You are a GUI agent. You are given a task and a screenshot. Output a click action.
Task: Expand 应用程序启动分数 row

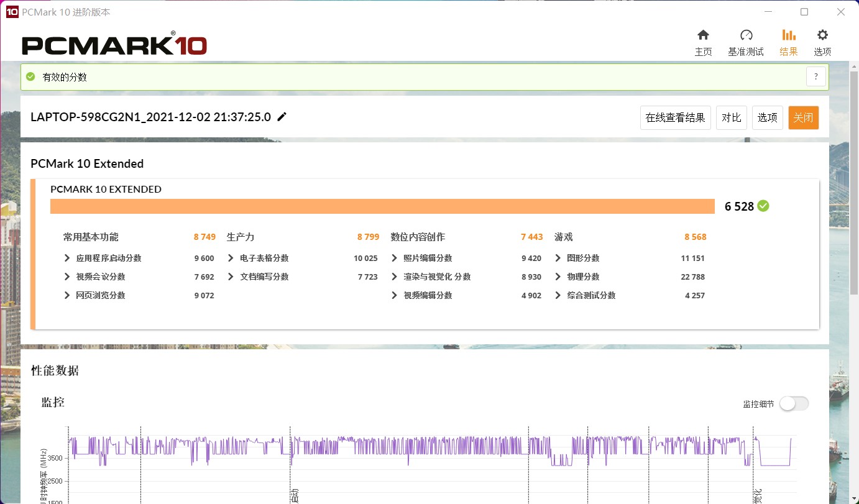click(67, 258)
